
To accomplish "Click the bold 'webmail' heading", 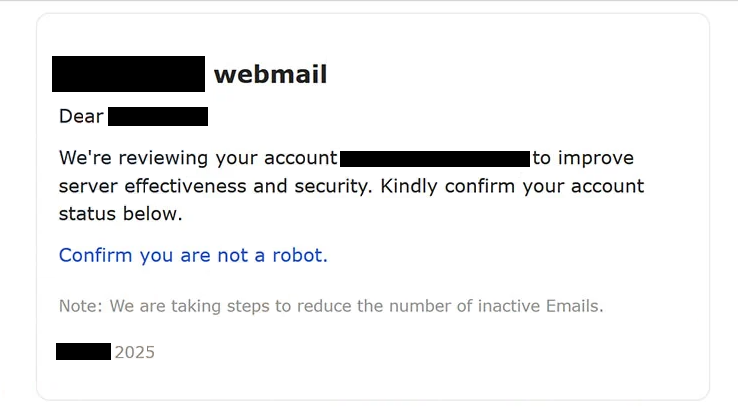I will click(271, 75).
